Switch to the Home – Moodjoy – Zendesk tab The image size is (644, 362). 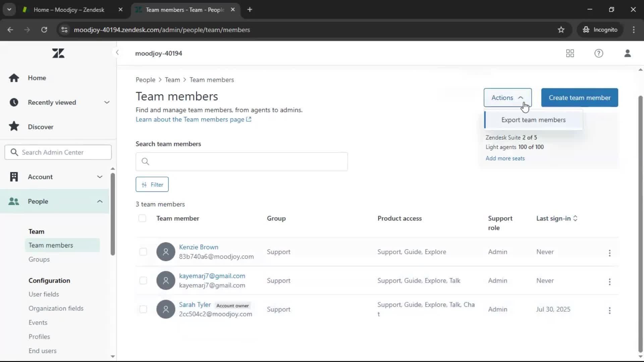click(x=69, y=10)
